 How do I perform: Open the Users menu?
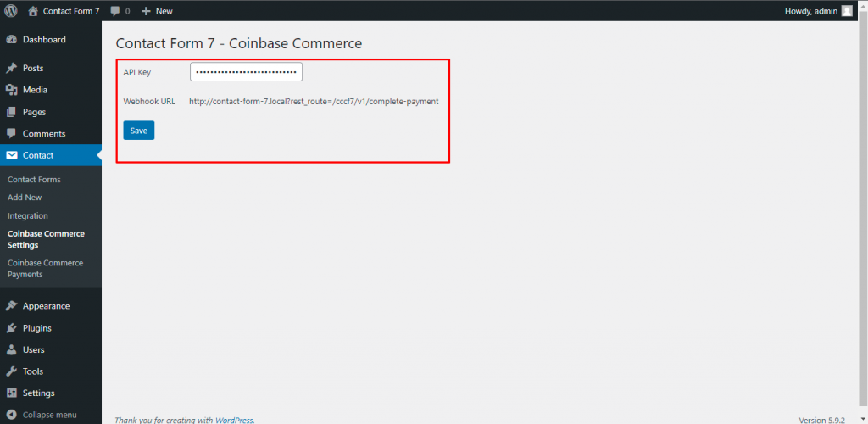[x=34, y=349]
